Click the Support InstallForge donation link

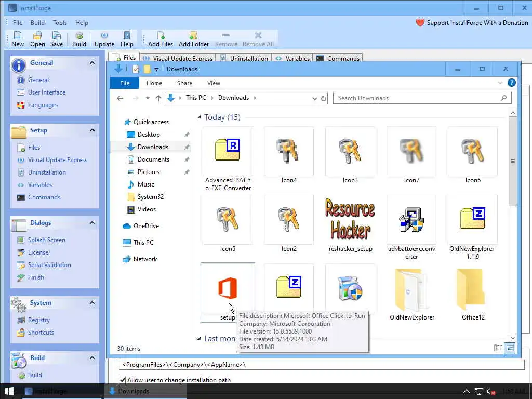(x=472, y=23)
